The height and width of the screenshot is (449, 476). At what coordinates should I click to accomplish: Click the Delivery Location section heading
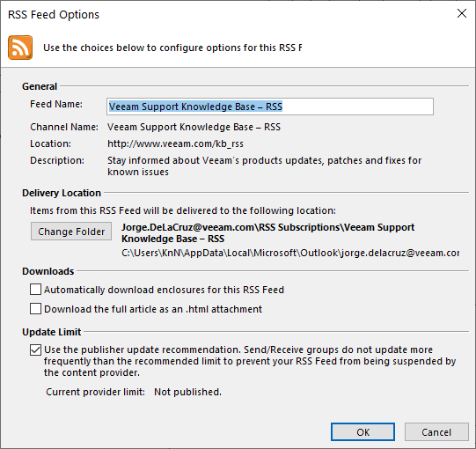point(62,193)
